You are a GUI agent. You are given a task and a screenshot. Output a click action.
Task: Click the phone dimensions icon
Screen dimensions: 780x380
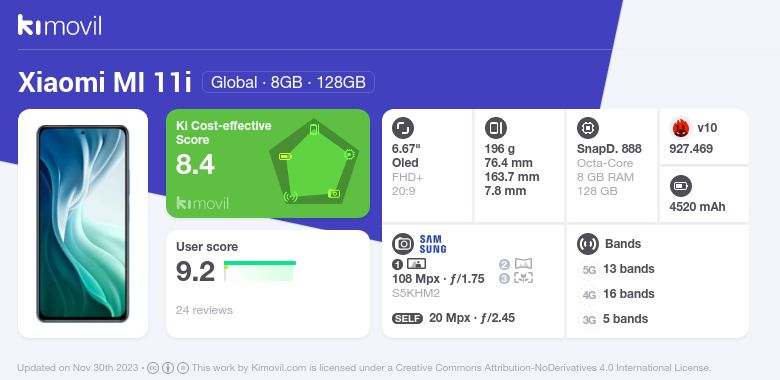pos(495,128)
